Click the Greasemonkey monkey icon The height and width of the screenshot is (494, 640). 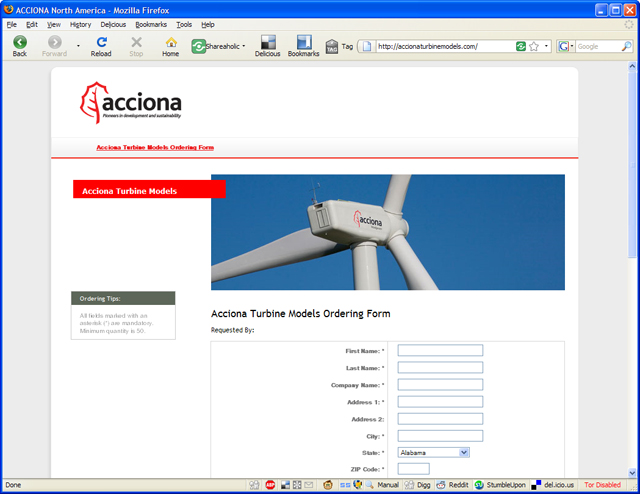327,485
